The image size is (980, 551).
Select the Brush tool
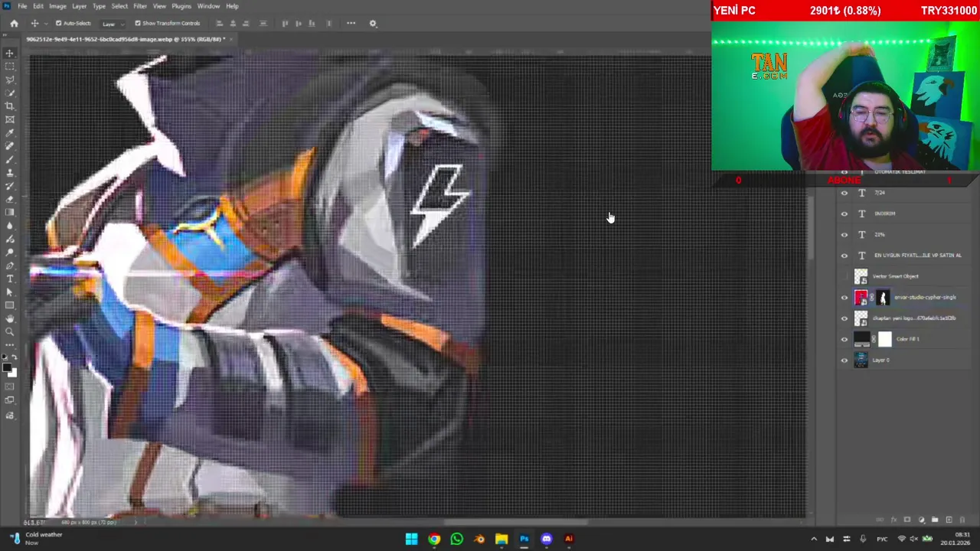(10, 158)
